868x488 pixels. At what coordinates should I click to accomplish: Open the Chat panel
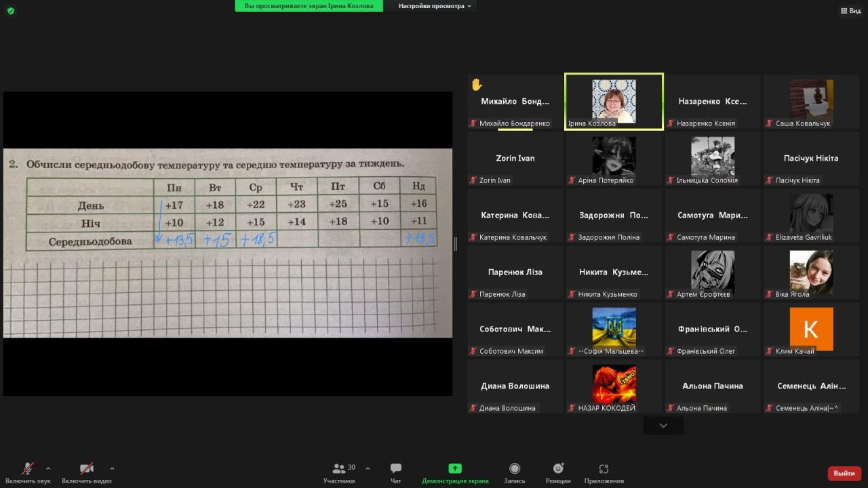pos(396,469)
